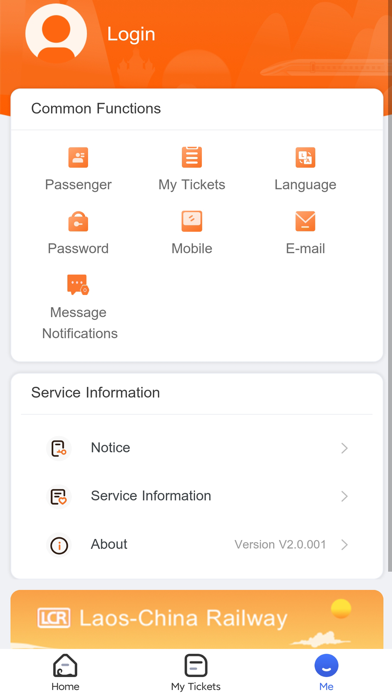The height and width of the screenshot is (696, 392).
Task: Click the Message Notifications label
Action: click(x=80, y=323)
